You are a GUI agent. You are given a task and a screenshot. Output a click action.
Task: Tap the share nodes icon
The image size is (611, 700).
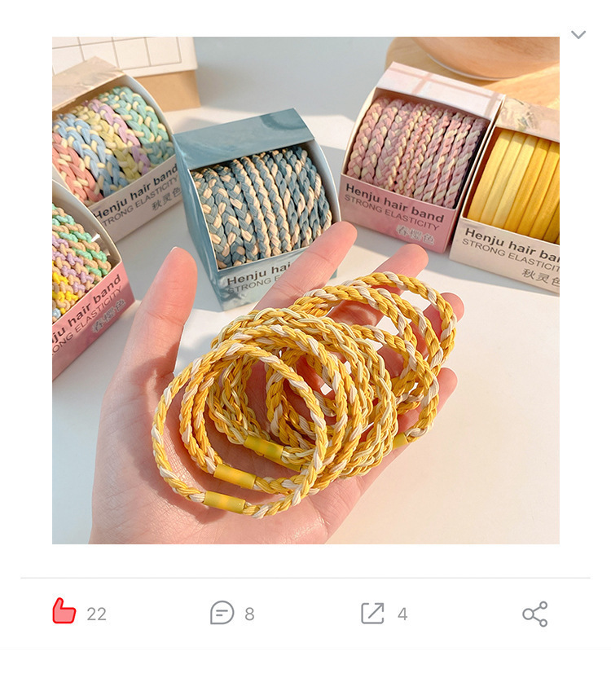[x=535, y=614]
